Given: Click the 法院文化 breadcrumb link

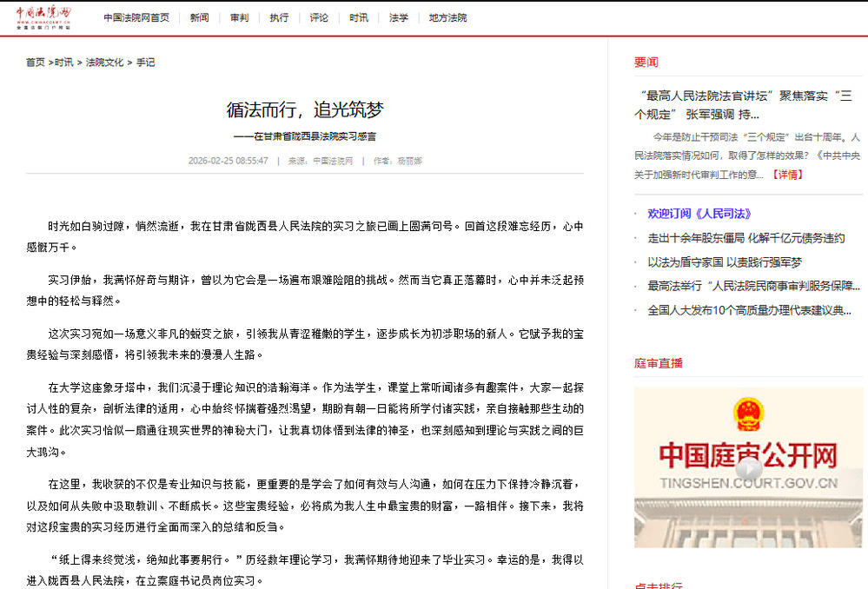Looking at the screenshot, I should pos(104,63).
